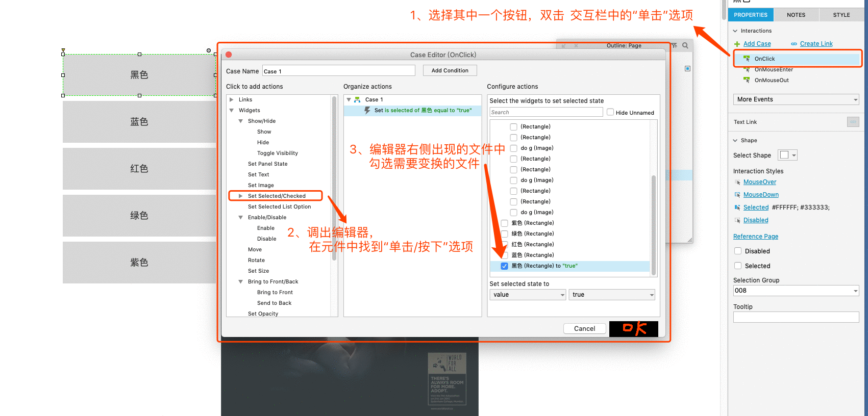Click the chain icon beside Create Link
The image size is (868, 416).
(794, 44)
